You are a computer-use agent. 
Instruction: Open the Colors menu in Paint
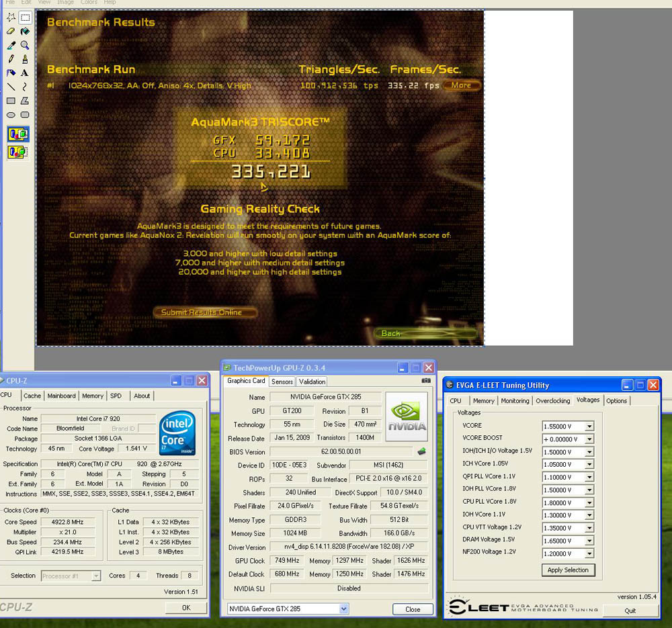coord(89,2)
